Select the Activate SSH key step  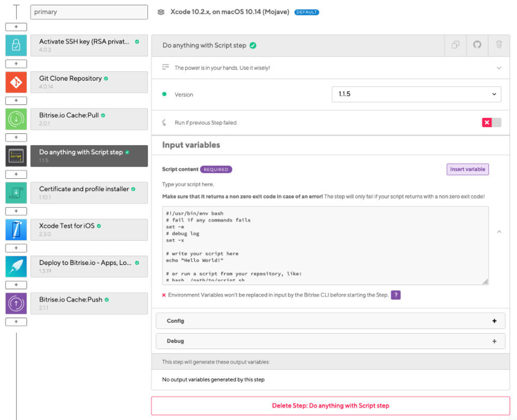pos(89,45)
